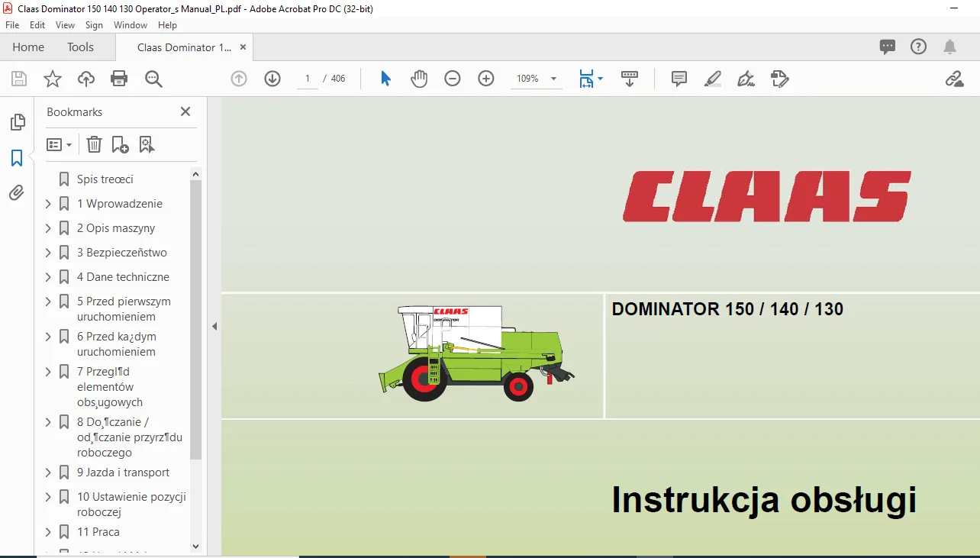
Task: Click the 'DOMINATOR 150 / 140 / 130' heading
Action: tap(727, 309)
